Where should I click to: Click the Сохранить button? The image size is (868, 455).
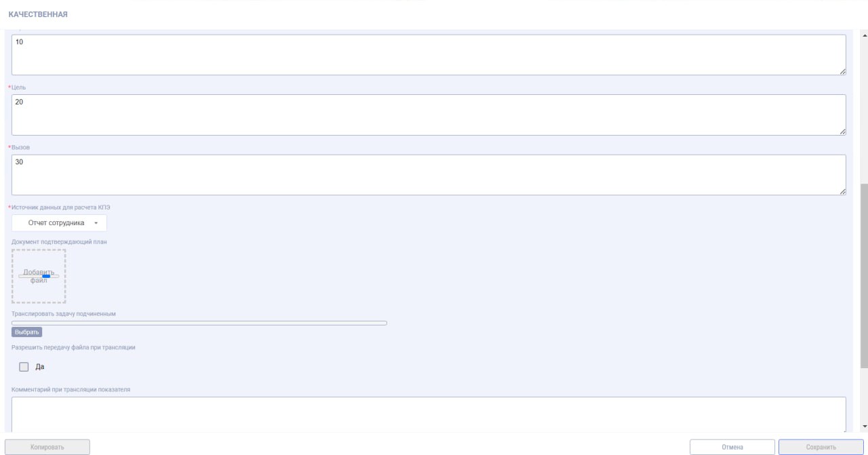tap(821, 447)
